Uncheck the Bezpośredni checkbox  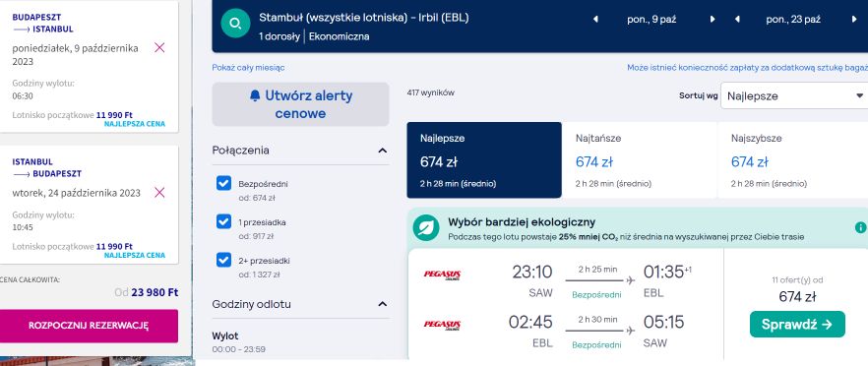coord(223,183)
